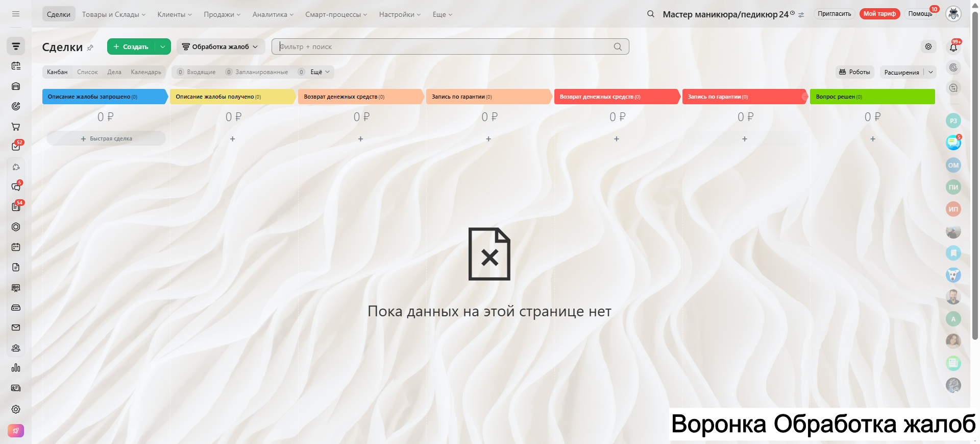980x444 pixels.
Task: Open tasks icon with 52 badge
Action: pos(16,147)
